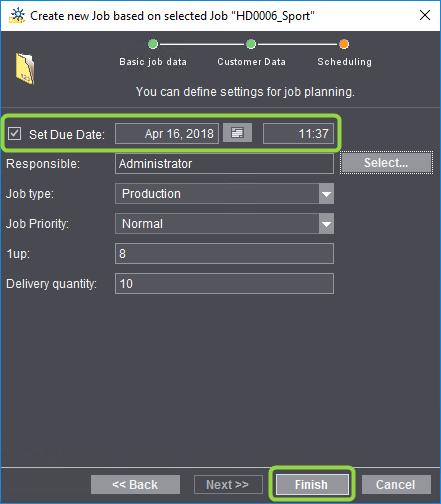Click the 'Job type:' label
This screenshot has width=441, height=504.
pyautogui.click(x=30, y=194)
